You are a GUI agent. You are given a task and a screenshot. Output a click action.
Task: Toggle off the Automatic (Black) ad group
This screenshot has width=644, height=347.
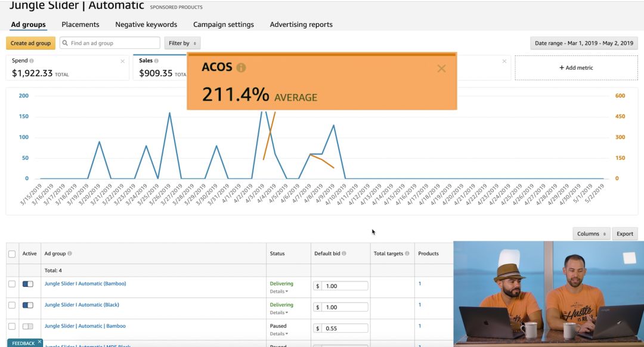27,305
